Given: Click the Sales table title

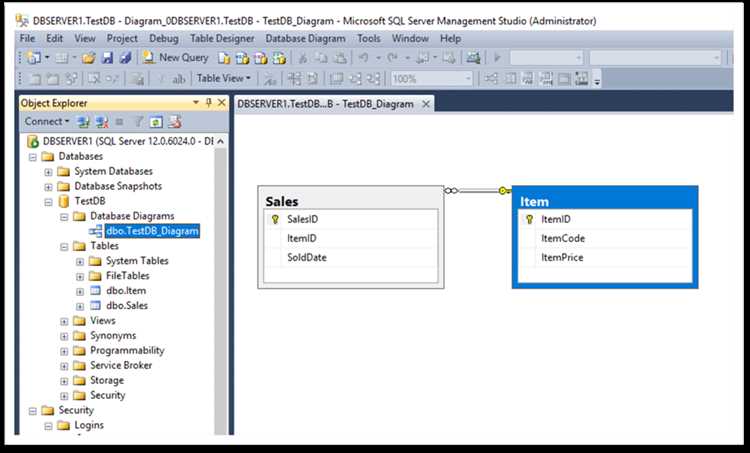Looking at the screenshot, I should click(x=282, y=201).
